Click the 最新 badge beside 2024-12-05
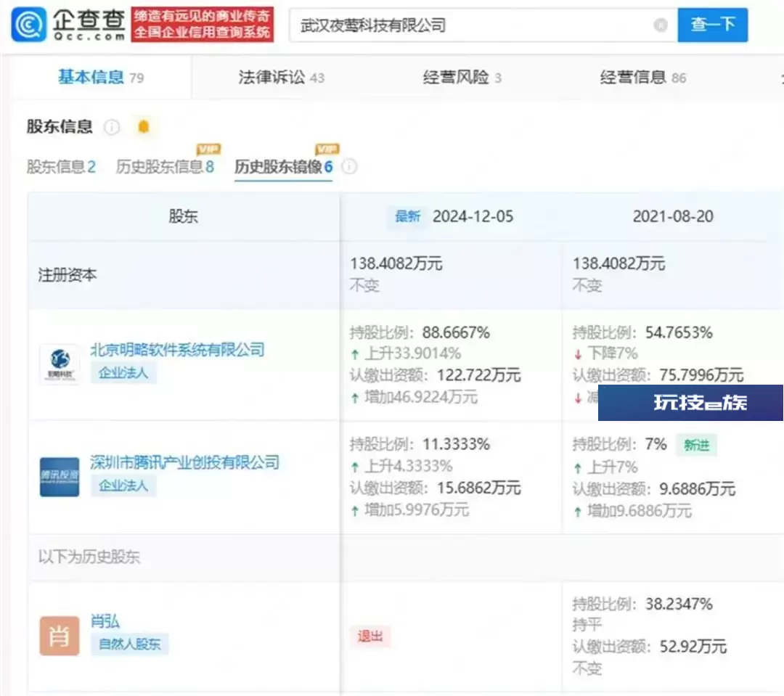This screenshot has width=784, height=696. pos(407,216)
